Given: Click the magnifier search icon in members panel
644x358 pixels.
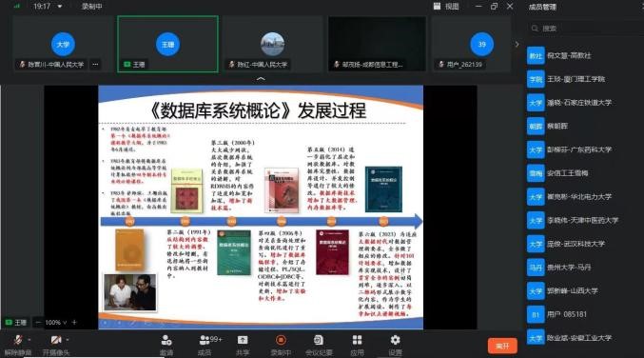Looking at the screenshot, I should coord(535,29).
